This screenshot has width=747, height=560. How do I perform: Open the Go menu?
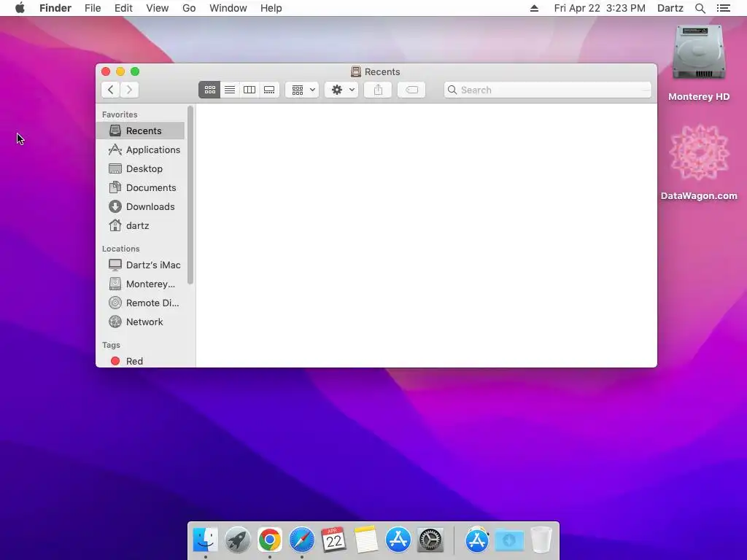[189, 8]
